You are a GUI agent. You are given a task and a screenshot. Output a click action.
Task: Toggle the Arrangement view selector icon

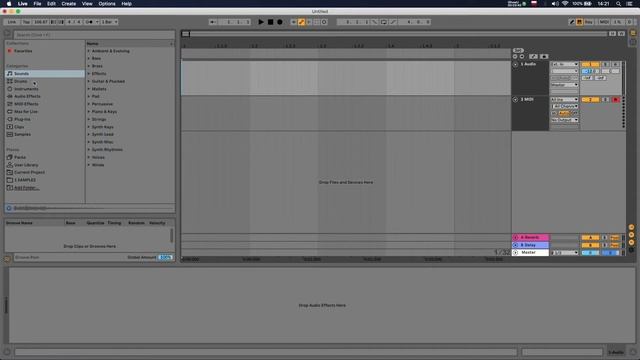pos(633,33)
